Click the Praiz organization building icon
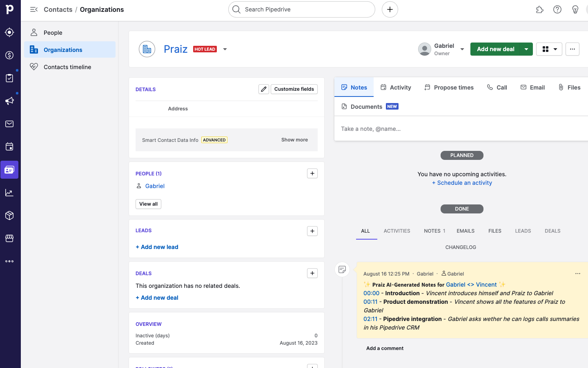The height and width of the screenshot is (368, 588). [147, 49]
